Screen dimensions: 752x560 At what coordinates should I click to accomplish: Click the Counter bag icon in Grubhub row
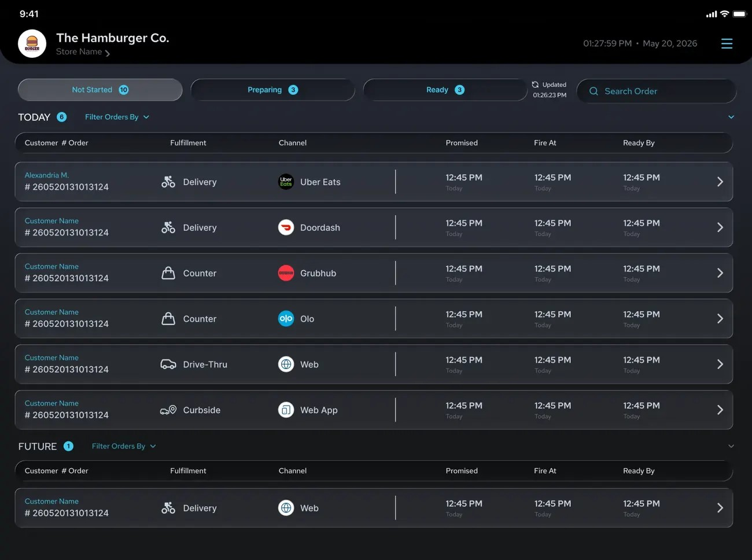[168, 273]
